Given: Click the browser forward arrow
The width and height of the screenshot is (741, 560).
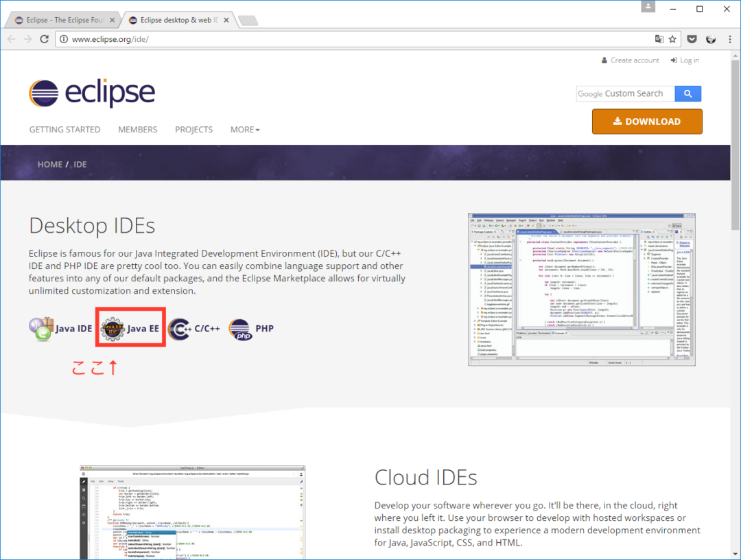Looking at the screenshot, I should click(x=28, y=39).
